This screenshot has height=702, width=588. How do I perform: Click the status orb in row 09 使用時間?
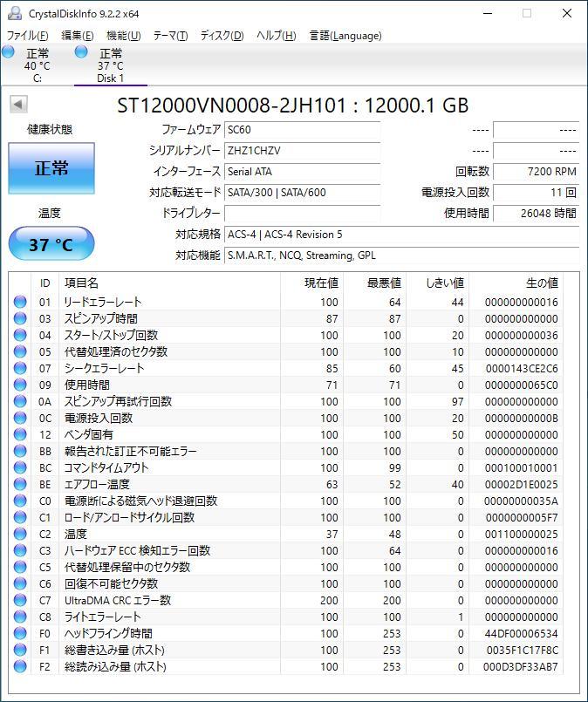[20, 385]
